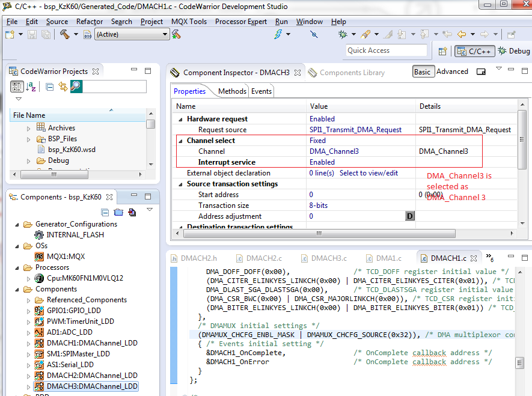
Task: Switch inspector to Basic view mode
Action: pos(422,72)
